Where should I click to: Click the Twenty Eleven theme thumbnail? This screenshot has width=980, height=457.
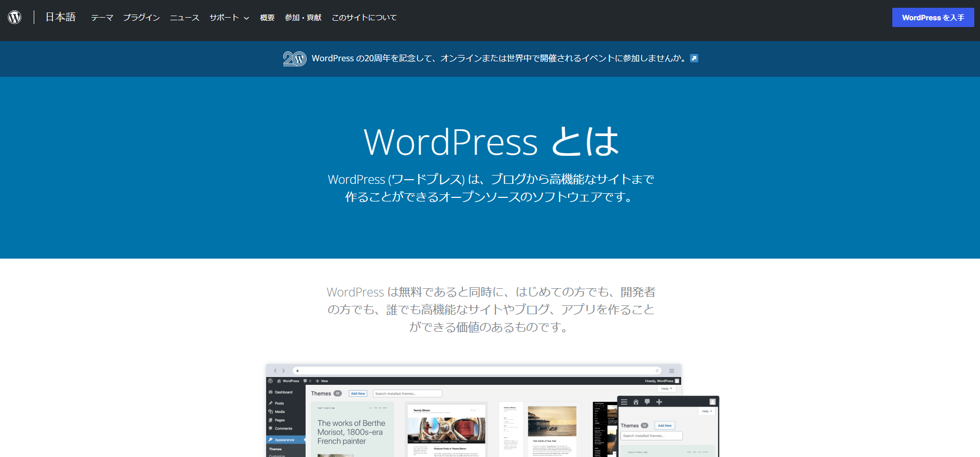446,430
